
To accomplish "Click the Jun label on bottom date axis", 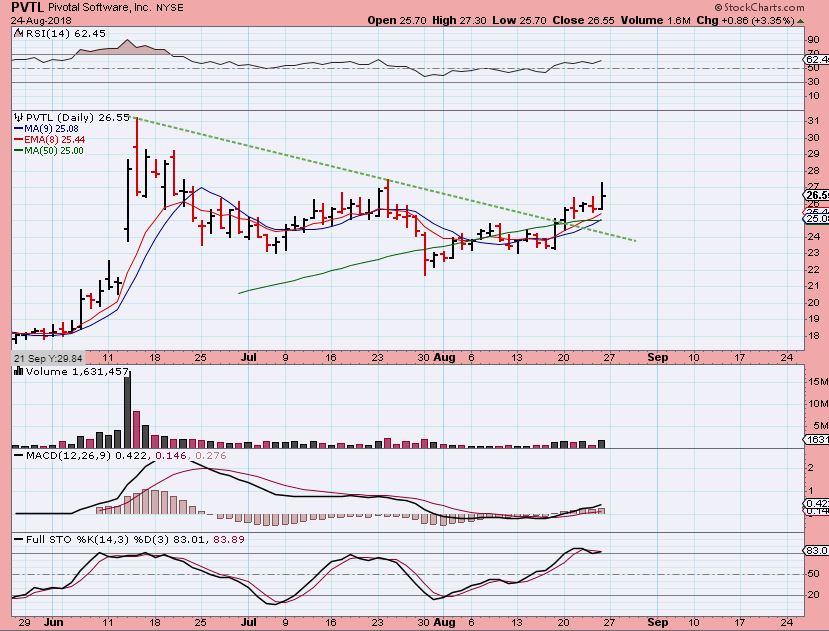I will pos(53,623).
